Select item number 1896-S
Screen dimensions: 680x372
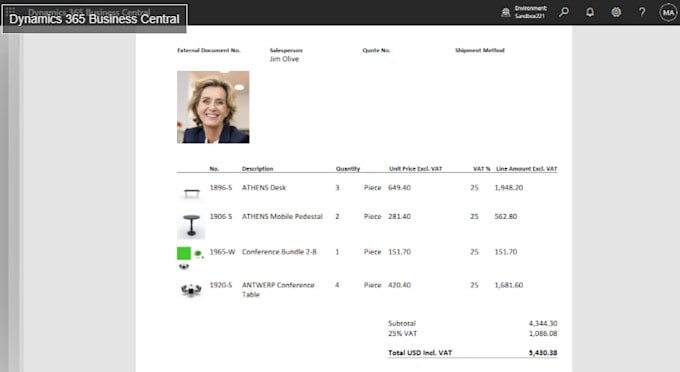click(x=221, y=188)
